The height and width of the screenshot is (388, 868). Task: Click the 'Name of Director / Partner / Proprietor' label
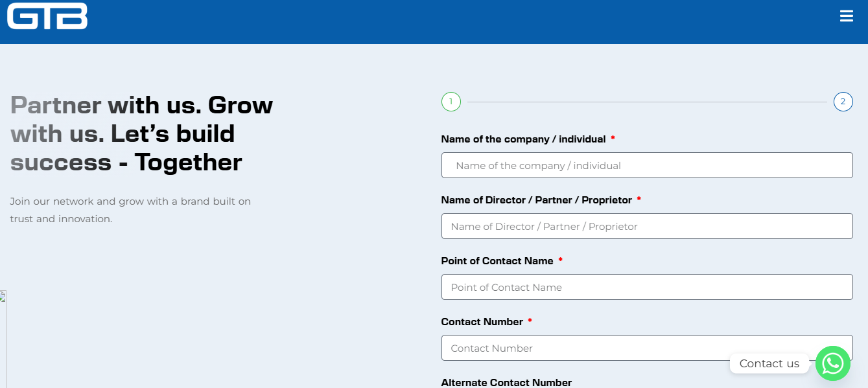536,200
